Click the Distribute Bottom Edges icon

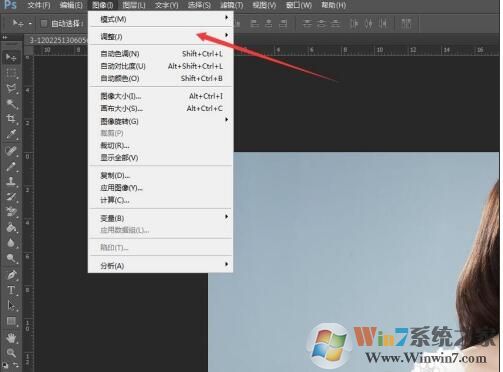click(336, 23)
